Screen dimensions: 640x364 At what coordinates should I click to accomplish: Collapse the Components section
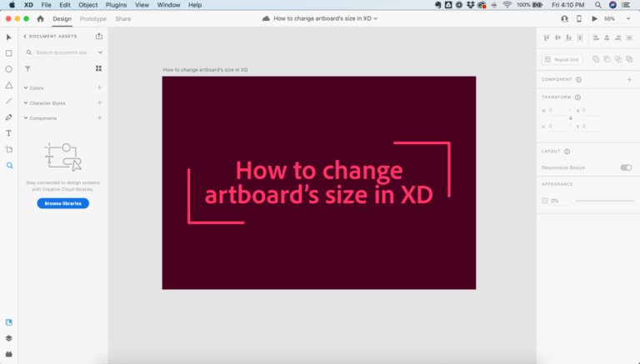click(x=26, y=118)
